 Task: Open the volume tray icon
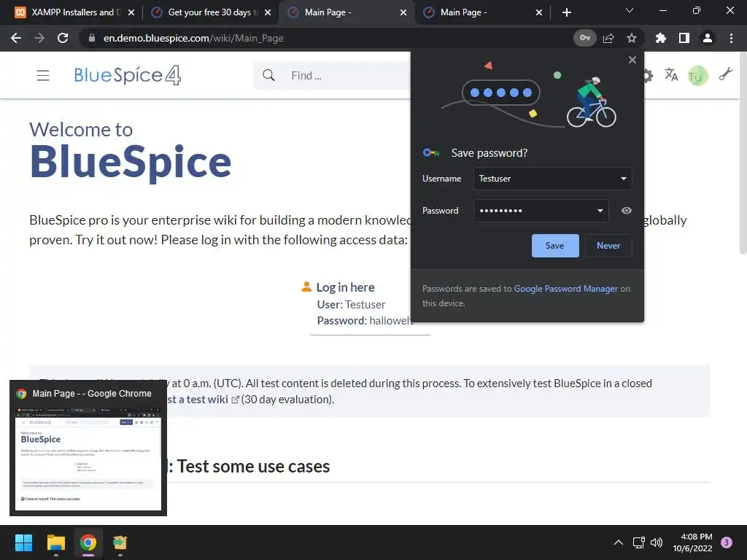(x=657, y=542)
